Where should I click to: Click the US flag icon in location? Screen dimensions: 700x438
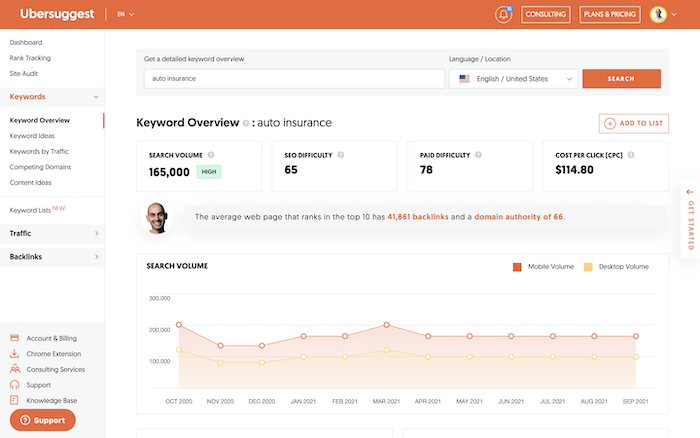tap(464, 79)
